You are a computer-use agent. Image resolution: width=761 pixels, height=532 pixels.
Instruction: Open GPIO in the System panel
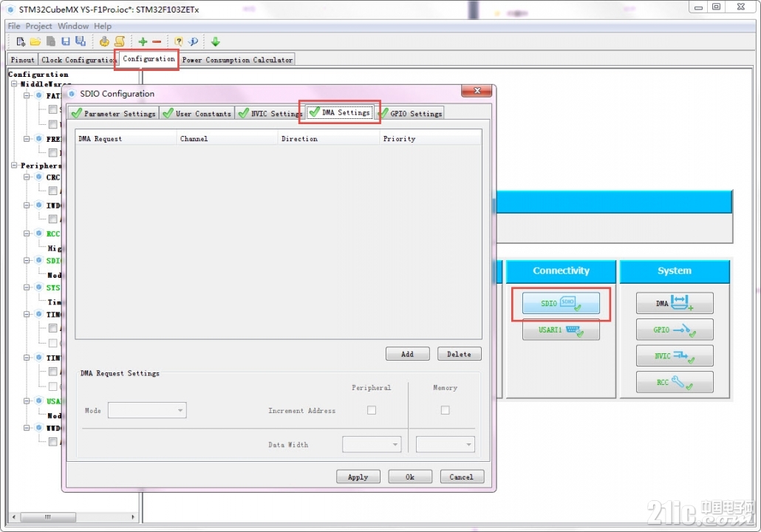pyautogui.click(x=675, y=330)
